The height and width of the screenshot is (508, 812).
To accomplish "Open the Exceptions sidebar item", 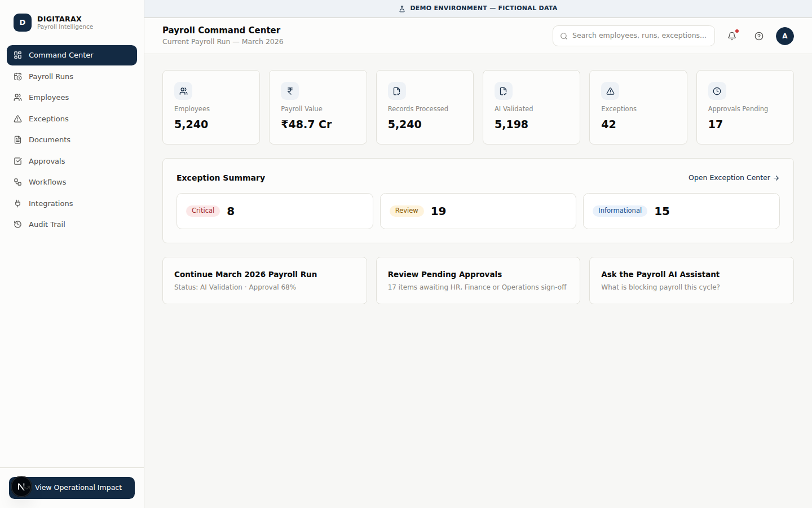I will 72,119.
